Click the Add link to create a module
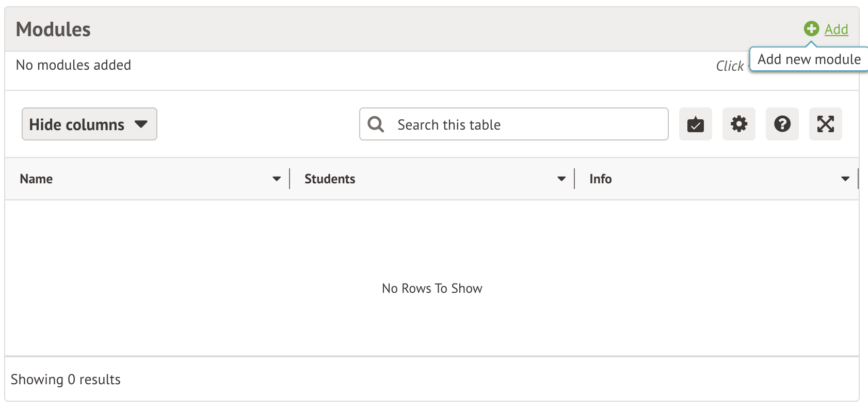This screenshot has width=868, height=409. pyautogui.click(x=836, y=29)
